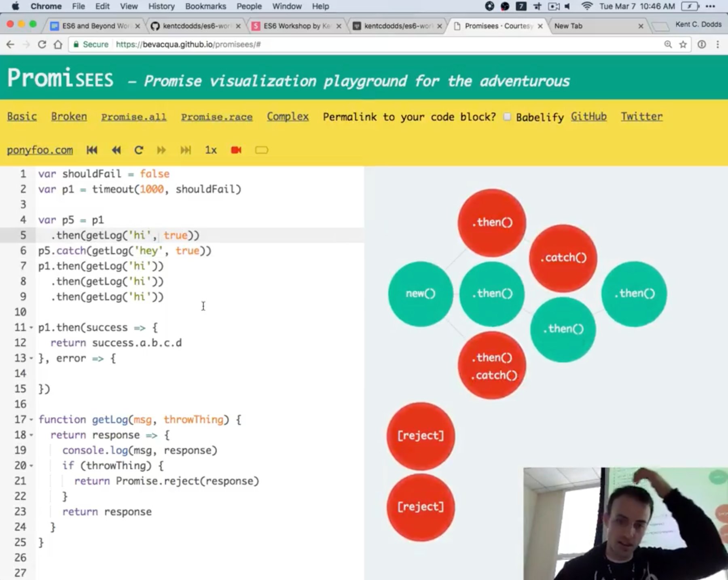
Task: Open the People menu
Action: click(249, 6)
